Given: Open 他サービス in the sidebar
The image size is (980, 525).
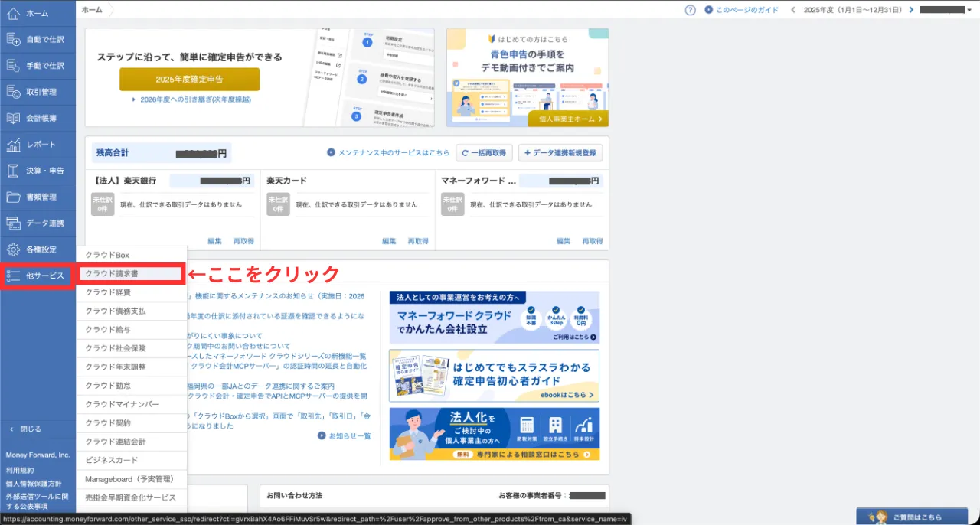Looking at the screenshot, I should pos(38,276).
